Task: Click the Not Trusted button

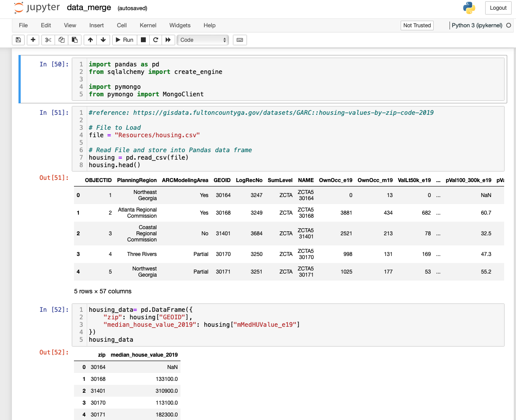Action: click(416, 26)
